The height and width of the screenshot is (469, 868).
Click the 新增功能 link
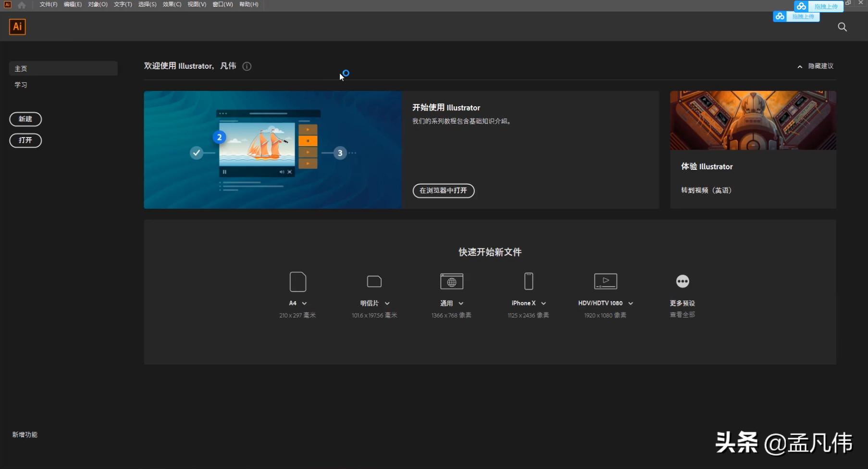coord(25,434)
